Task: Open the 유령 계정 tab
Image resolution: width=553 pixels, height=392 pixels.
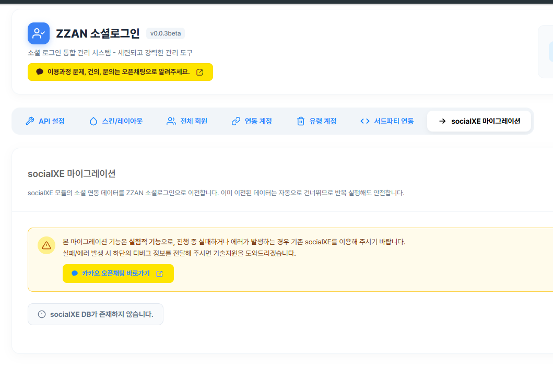Action: pyautogui.click(x=316, y=121)
